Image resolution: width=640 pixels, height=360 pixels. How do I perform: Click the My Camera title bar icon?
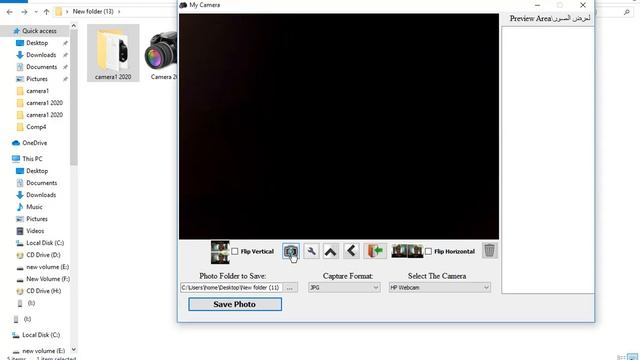pos(183,5)
